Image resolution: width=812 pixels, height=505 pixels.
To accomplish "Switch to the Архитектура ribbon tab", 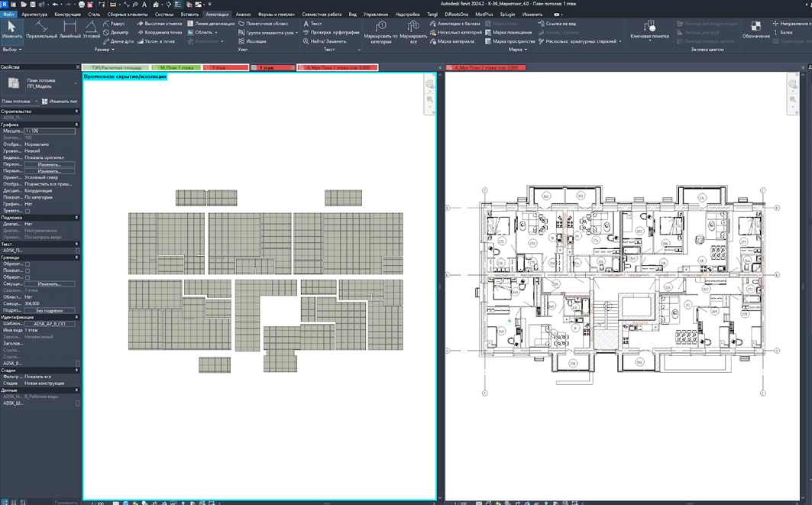I will [34, 15].
